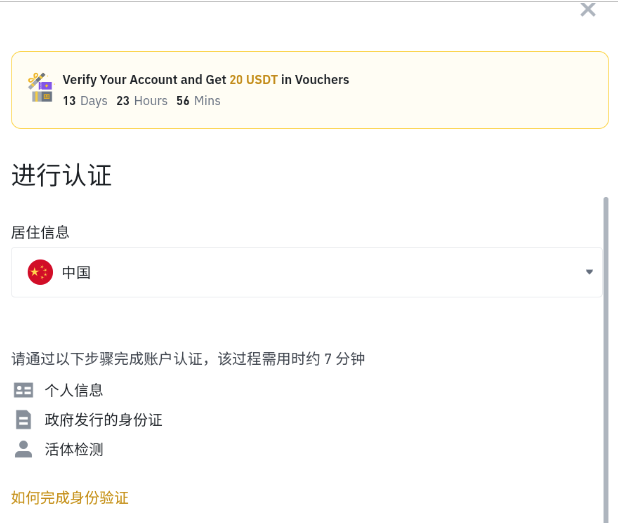Click the 活体检测 person icon
This screenshot has height=523, width=618.
coord(24,450)
